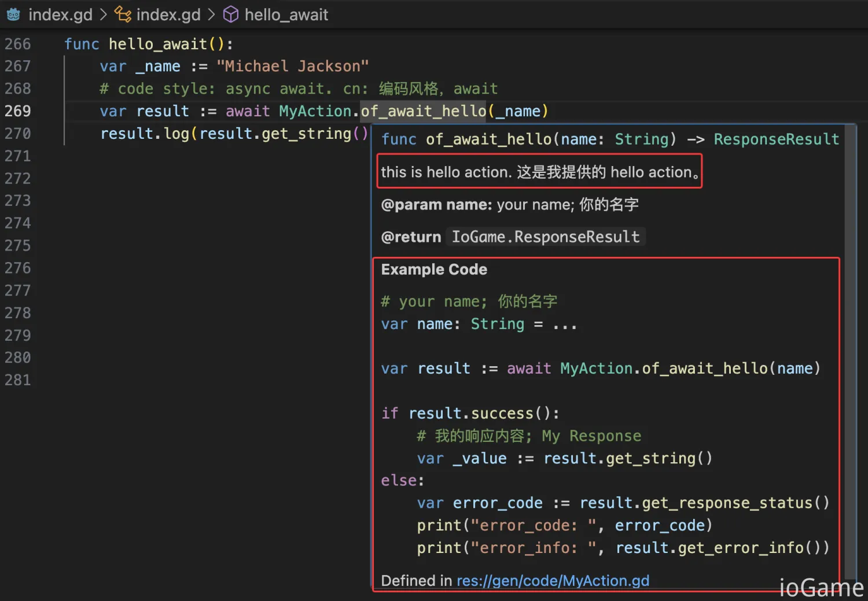
Task: Click line number 266 in the gutter
Action: (18, 44)
